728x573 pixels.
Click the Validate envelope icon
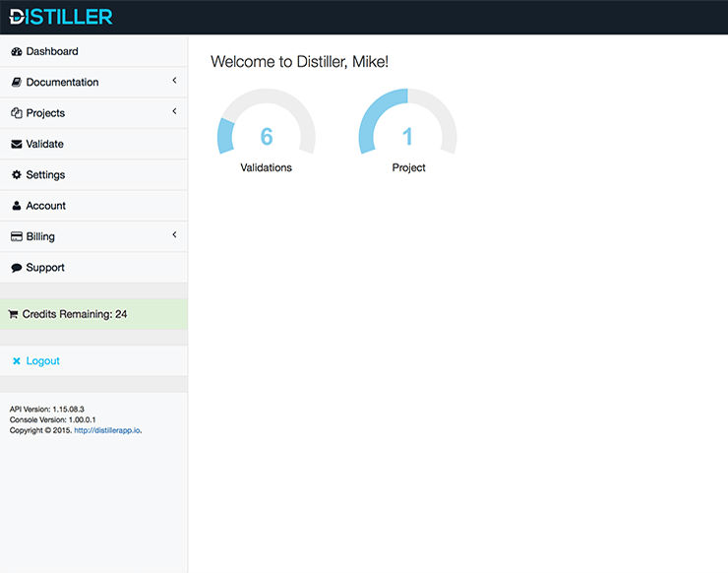pos(17,144)
